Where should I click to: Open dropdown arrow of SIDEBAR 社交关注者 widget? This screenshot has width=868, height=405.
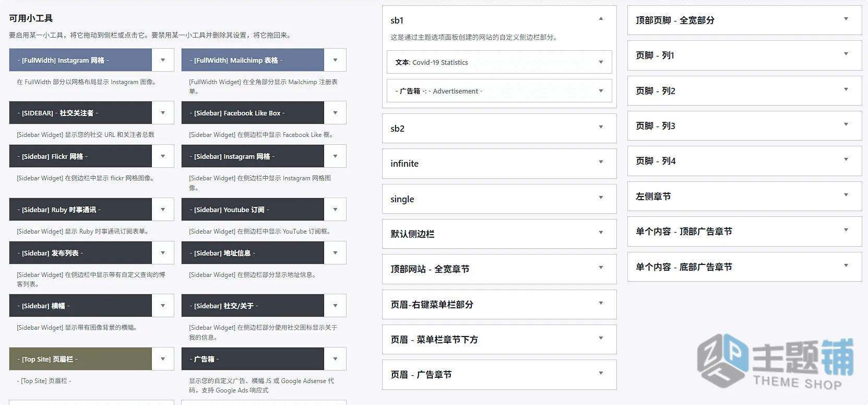[x=163, y=113]
